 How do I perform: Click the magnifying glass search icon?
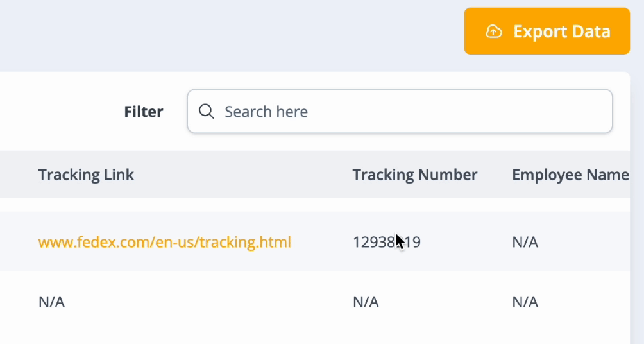(206, 112)
